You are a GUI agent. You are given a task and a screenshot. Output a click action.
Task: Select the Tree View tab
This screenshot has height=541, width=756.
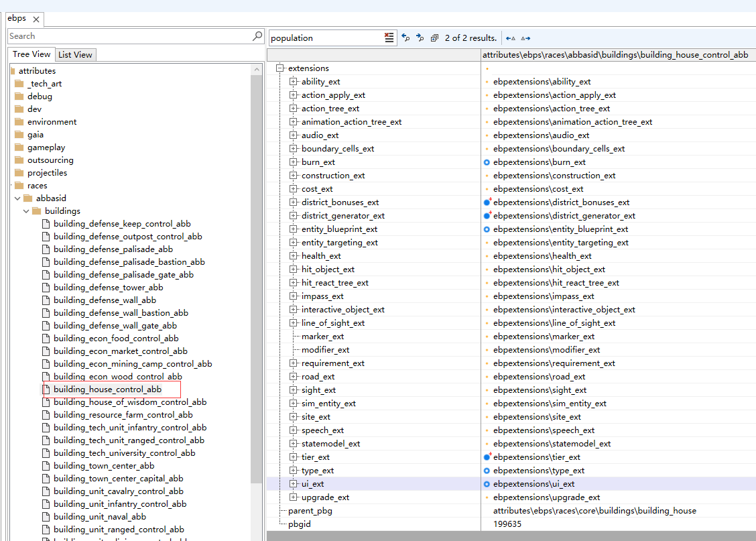click(31, 54)
